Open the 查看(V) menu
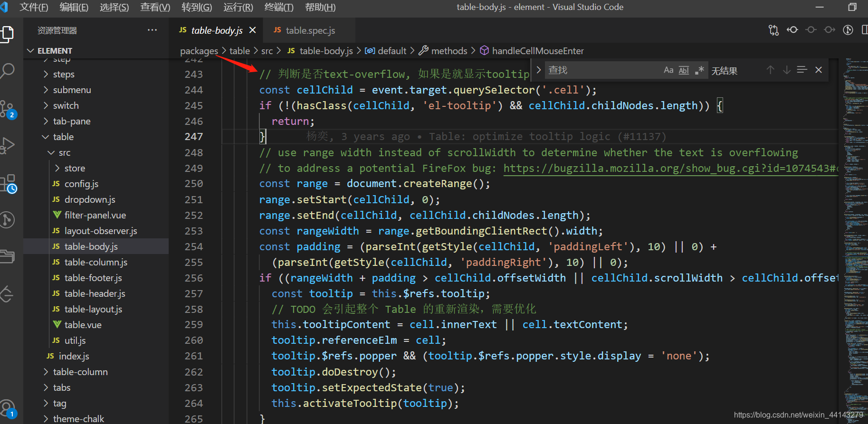 [x=155, y=7]
